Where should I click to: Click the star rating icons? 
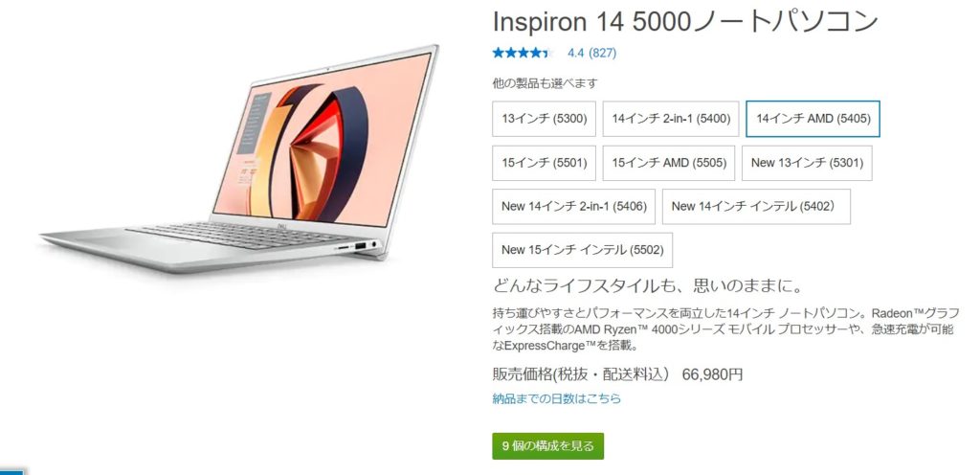point(522,53)
